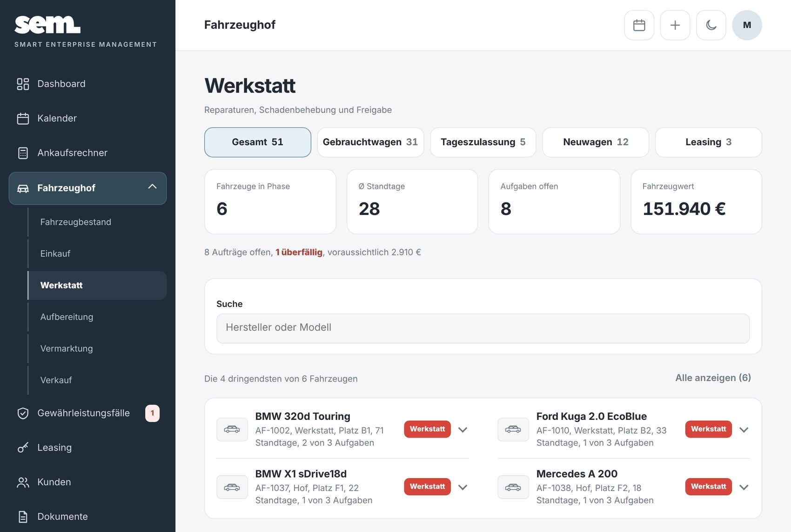This screenshot has height=532, width=791.
Task: Click the Werkstatt badge for Ford Kuga
Action: pyautogui.click(x=708, y=429)
